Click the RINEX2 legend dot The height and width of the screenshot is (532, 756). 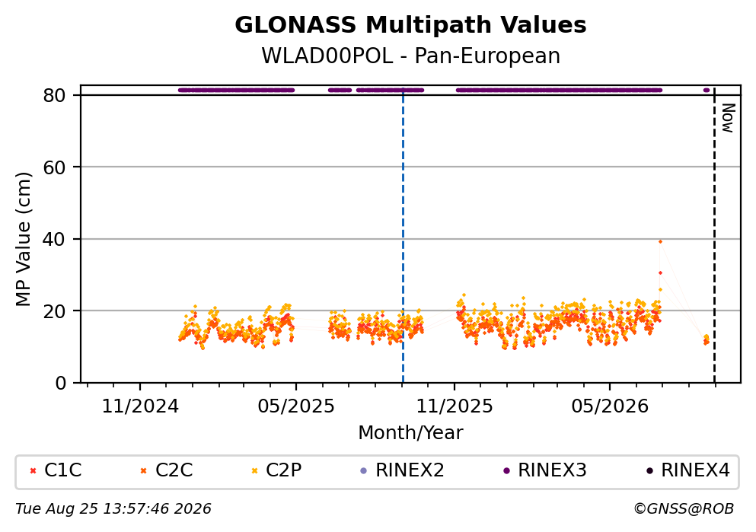click(364, 470)
